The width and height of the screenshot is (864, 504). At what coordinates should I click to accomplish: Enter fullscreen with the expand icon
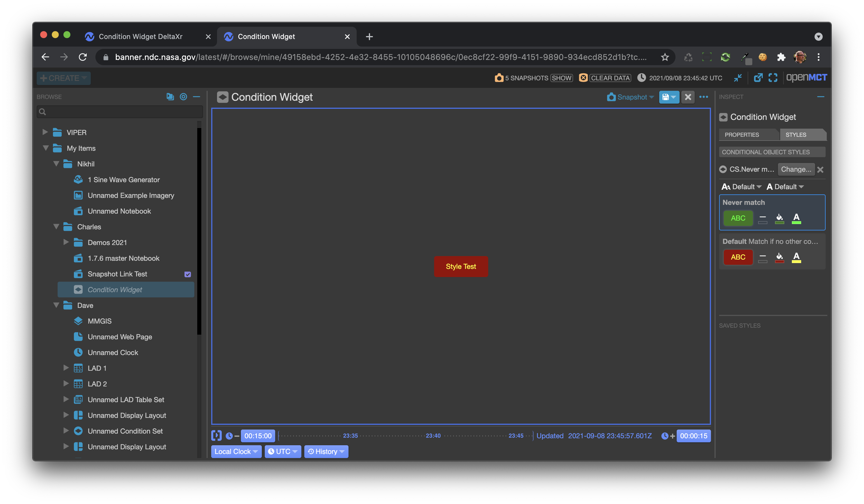773,78
